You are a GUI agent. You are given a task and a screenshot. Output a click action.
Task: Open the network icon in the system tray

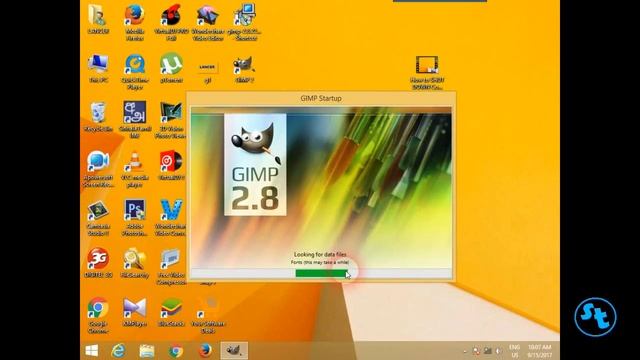(x=488, y=351)
